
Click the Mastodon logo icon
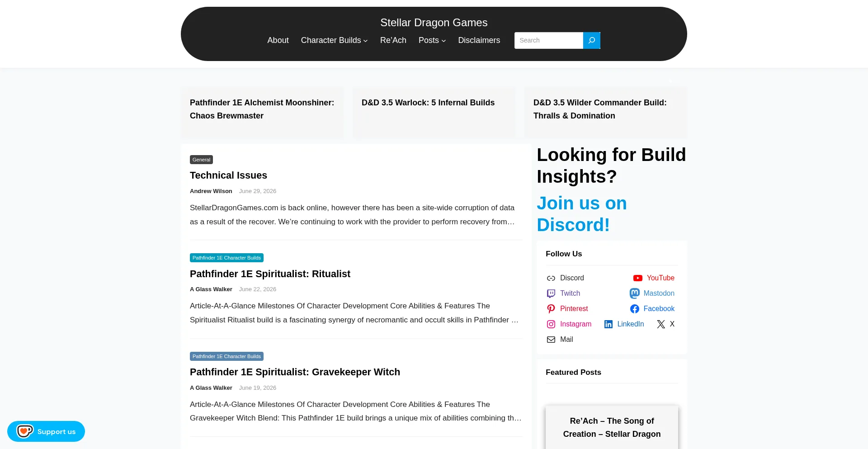coord(635,293)
